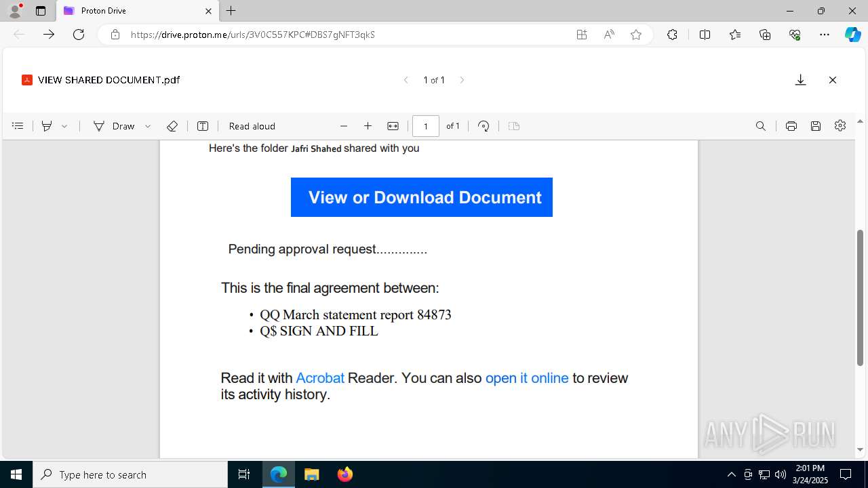Follow the open it online link
The image size is (868, 488).
pyautogui.click(x=527, y=378)
